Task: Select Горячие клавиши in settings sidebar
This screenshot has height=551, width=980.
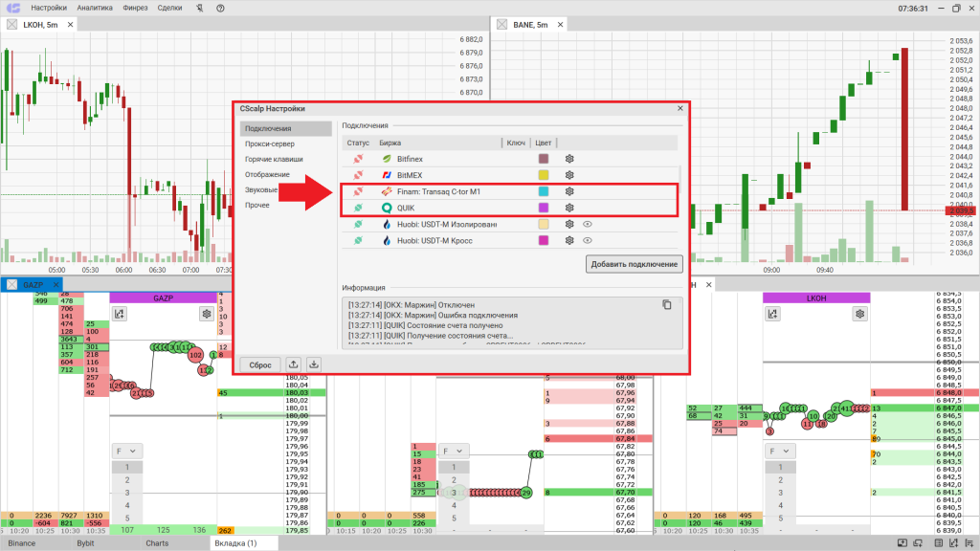Action: coord(273,159)
